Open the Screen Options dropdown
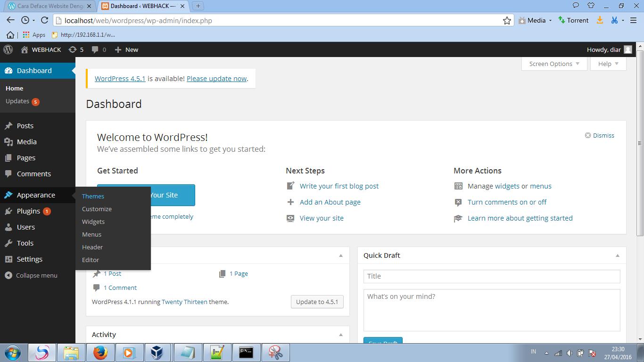 [x=553, y=64]
